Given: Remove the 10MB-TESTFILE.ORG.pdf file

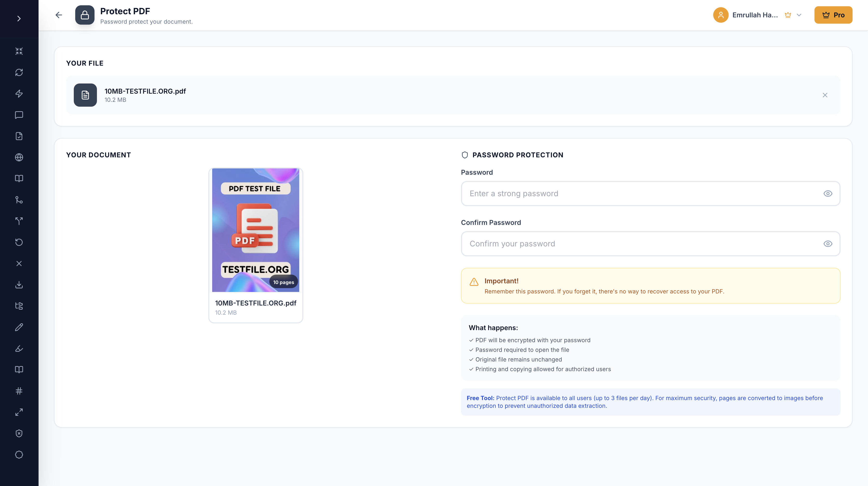Looking at the screenshot, I should coord(825,95).
